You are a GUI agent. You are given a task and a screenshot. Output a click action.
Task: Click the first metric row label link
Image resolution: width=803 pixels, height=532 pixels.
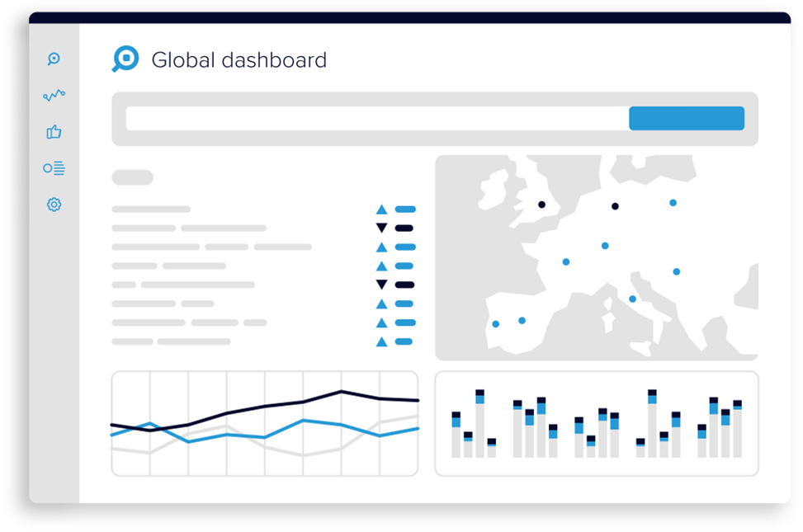(151, 209)
